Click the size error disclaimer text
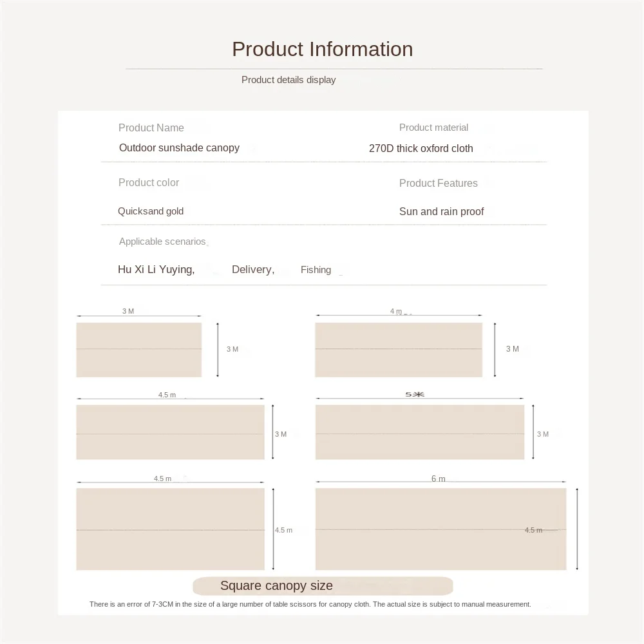This screenshot has height=644, width=644. pos(310,604)
